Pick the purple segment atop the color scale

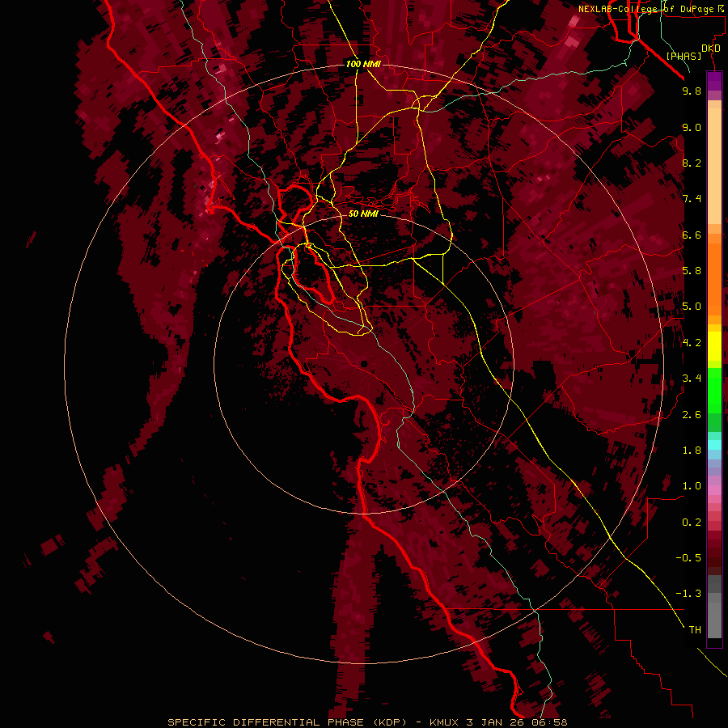tap(714, 81)
